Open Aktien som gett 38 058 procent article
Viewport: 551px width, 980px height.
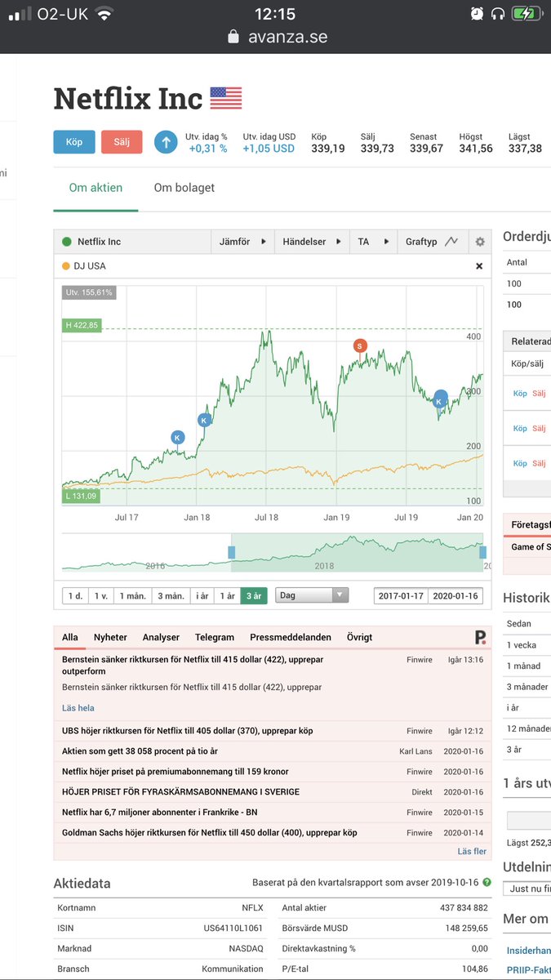pos(140,751)
